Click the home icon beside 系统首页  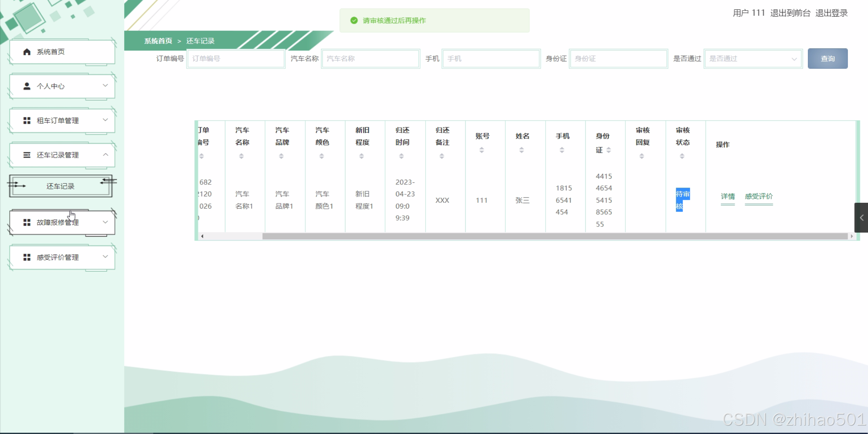27,52
